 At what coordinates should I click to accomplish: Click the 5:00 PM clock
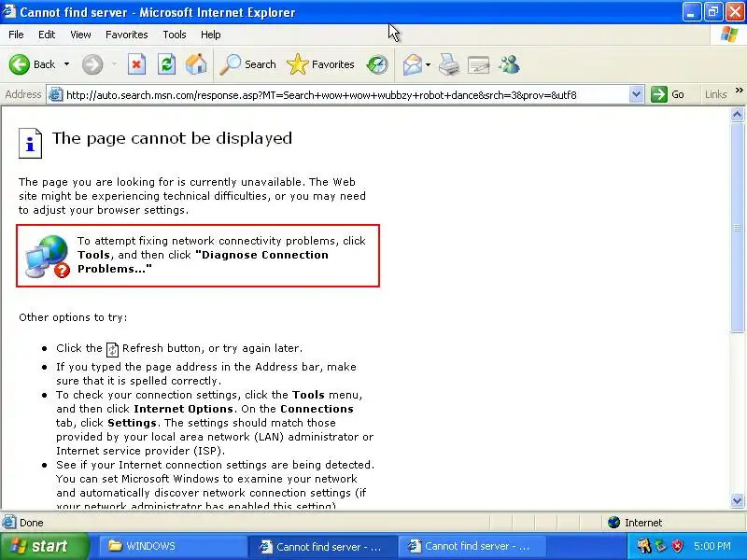pos(712,546)
